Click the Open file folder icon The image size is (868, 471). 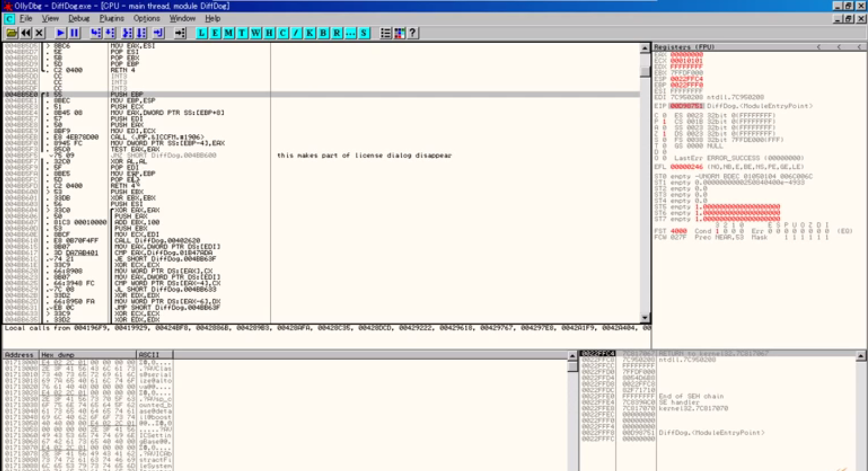coord(11,33)
